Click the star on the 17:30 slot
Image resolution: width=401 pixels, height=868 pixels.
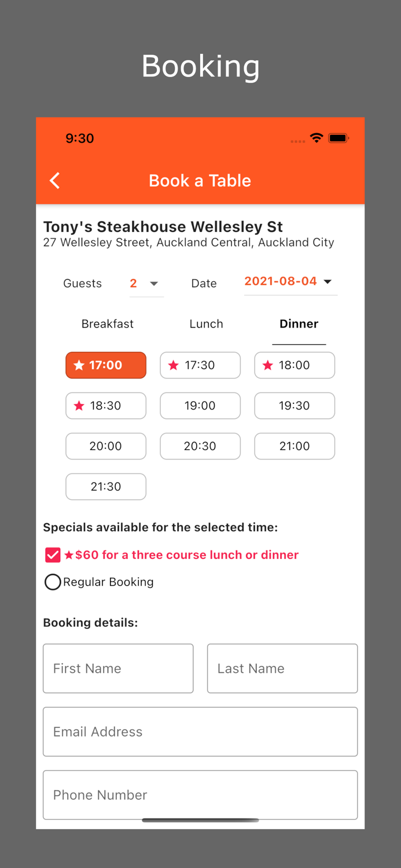pos(174,365)
